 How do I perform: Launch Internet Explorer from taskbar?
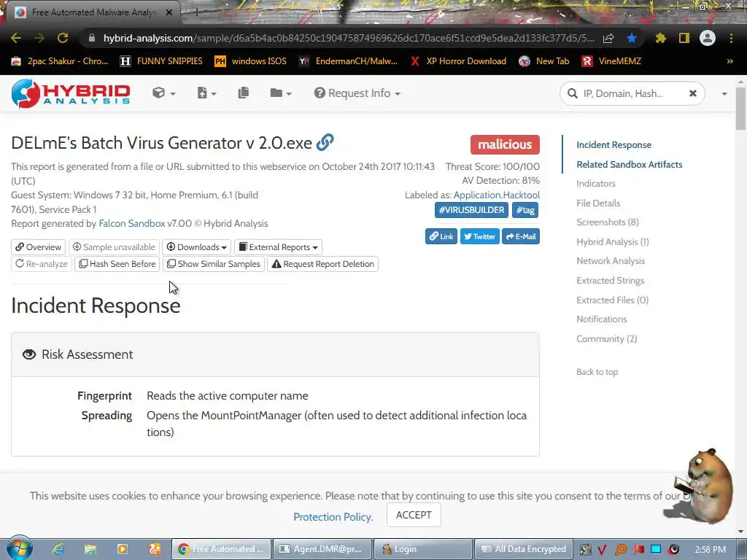pos(58,549)
